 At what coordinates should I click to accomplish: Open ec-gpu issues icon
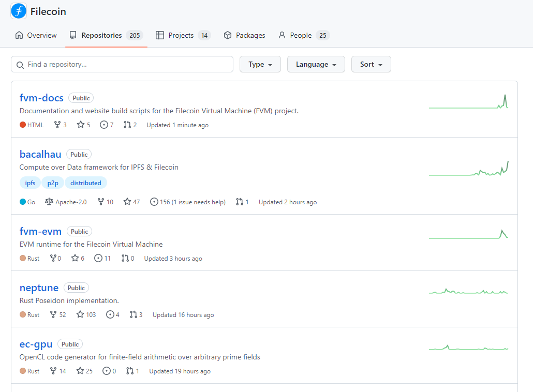point(107,371)
